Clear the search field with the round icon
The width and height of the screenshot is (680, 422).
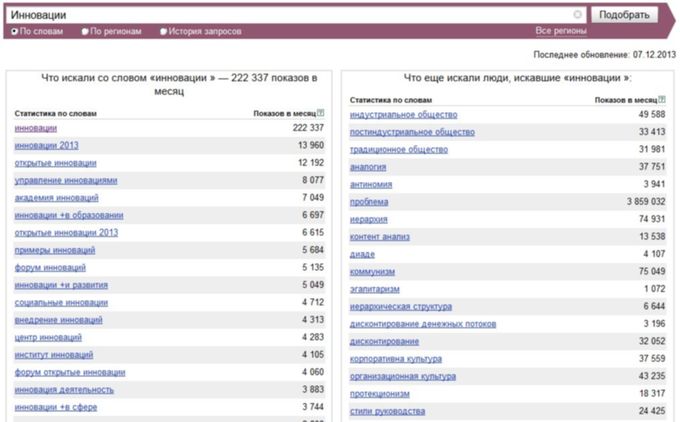[x=577, y=15]
